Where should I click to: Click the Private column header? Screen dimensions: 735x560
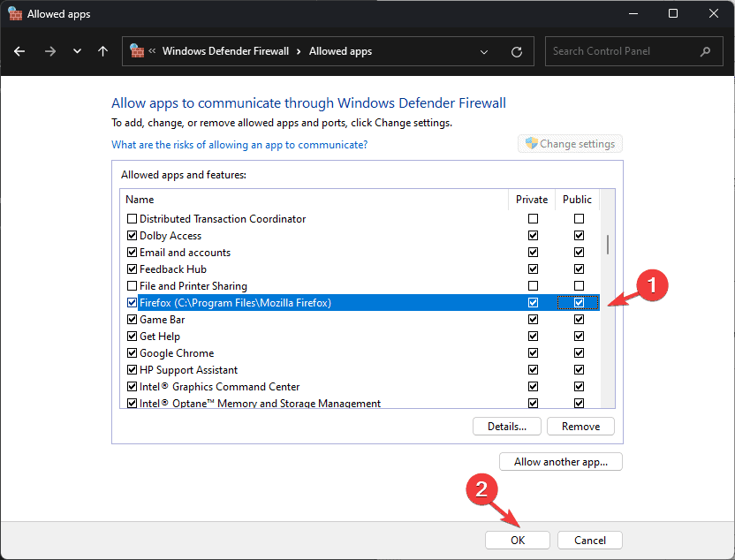tap(532, 199)
